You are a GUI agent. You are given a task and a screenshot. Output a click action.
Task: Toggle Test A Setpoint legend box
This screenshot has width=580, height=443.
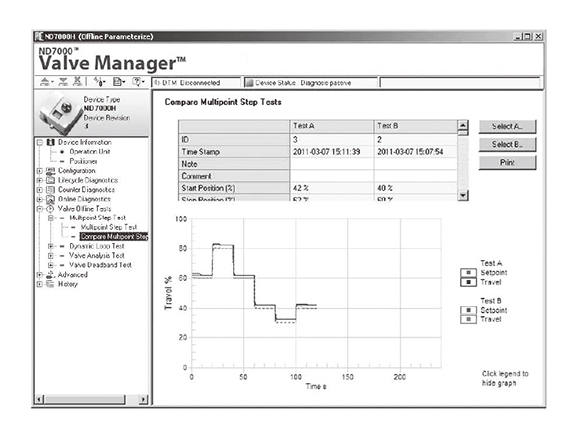pos(468,273)
